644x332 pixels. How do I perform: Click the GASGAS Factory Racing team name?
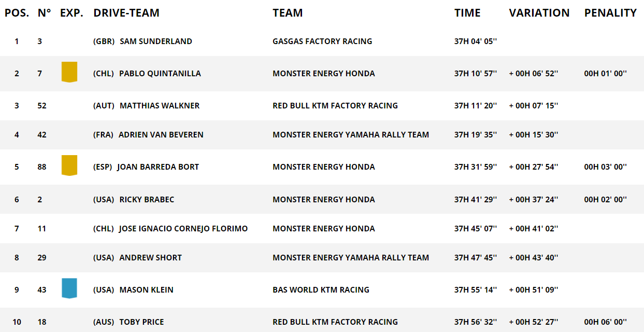coord(322,41)
